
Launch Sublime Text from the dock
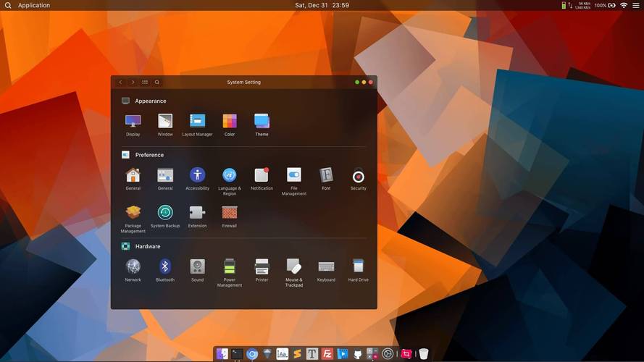click(297, 354)
